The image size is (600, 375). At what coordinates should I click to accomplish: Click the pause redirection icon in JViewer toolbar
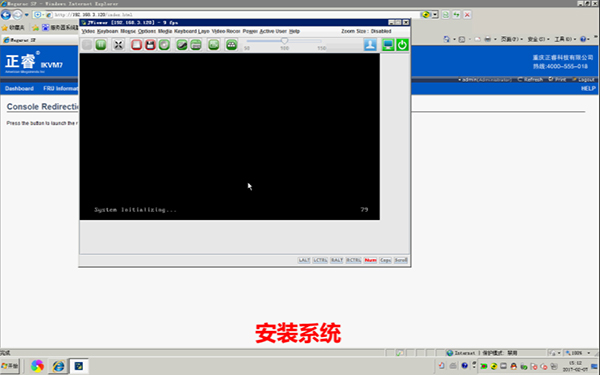(x=101, y=45)
